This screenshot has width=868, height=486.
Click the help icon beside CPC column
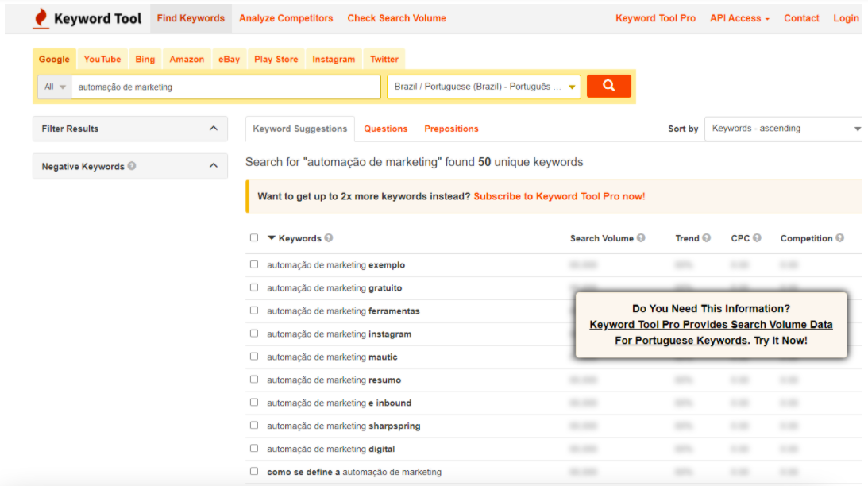coord(757,238)
